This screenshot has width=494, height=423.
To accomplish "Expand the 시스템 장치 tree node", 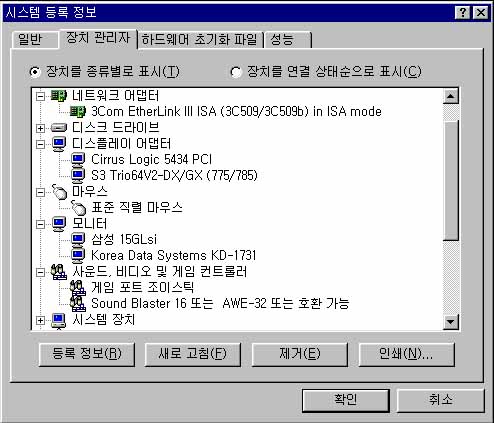I will [x=40, y=320].
